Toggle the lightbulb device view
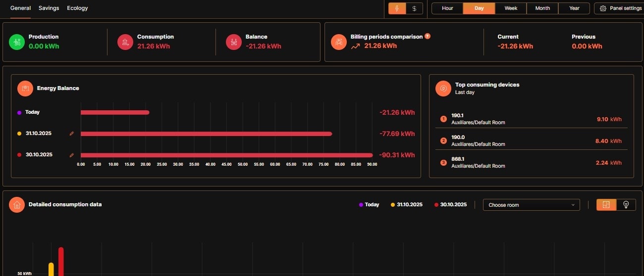Image resolution: width=644 pixels, height=276 pixels. pyautogui.click(x=626, y=205)
